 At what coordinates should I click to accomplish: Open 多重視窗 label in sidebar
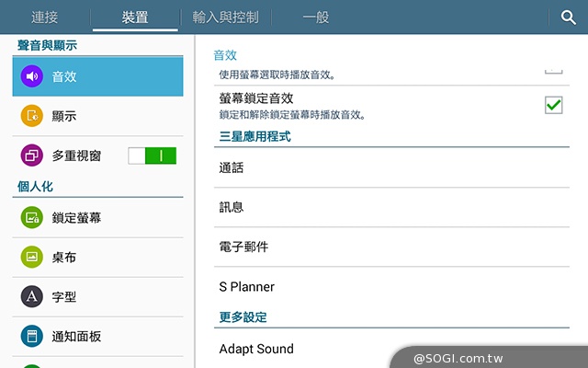point(76,155)
